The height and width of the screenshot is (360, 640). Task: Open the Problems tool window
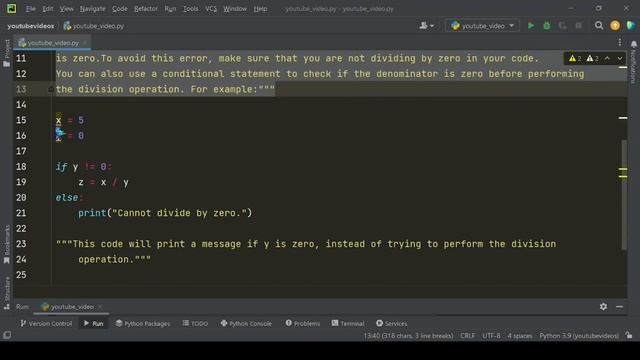point(302,323)
